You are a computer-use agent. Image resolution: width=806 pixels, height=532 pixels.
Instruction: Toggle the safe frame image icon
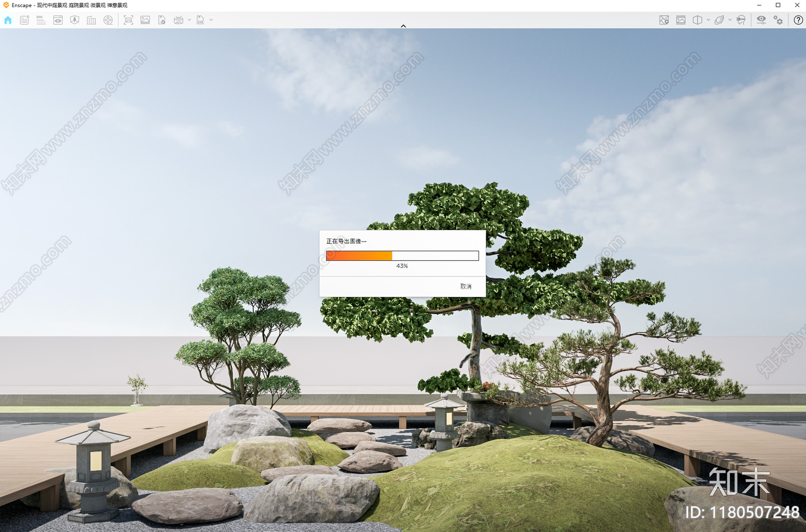tap(681, 20)
